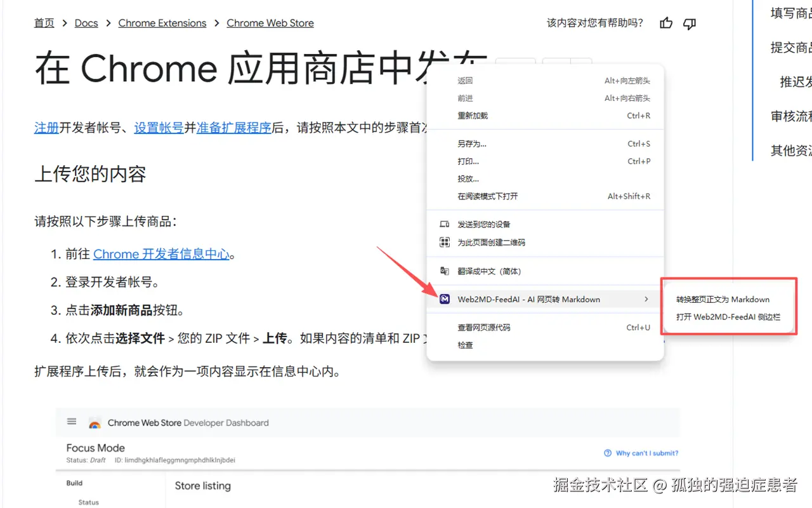Screen dimensions: 812x508
Task: Click the send to devices icon
Action: [445, 224]
